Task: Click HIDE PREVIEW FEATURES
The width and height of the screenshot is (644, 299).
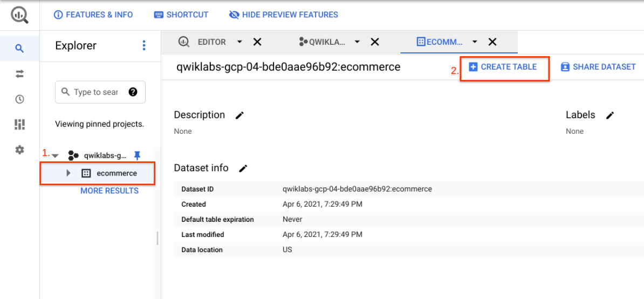Action: tap(283, 15)
